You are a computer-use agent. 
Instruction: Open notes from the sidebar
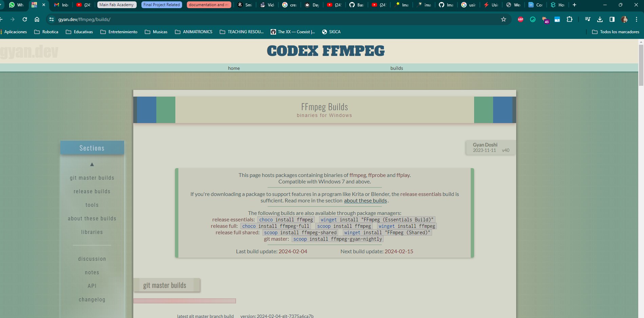[92, 273]
